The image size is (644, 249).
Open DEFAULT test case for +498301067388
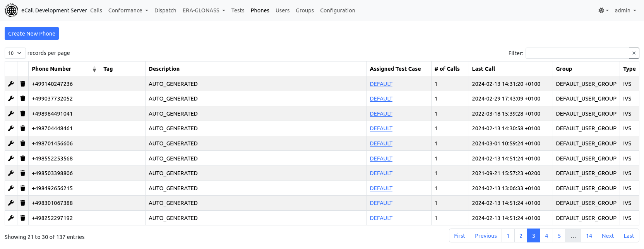[381, 203]
